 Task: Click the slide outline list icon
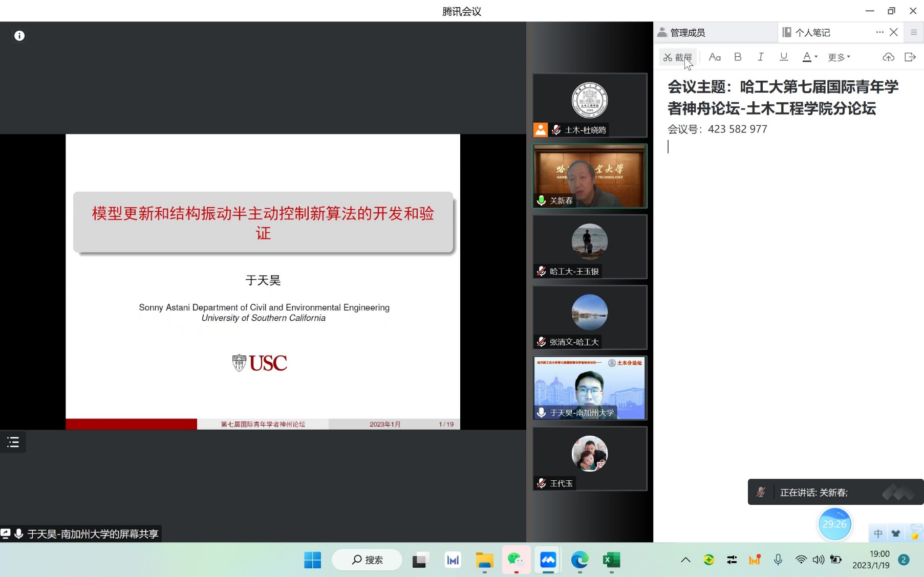[13, 442]
